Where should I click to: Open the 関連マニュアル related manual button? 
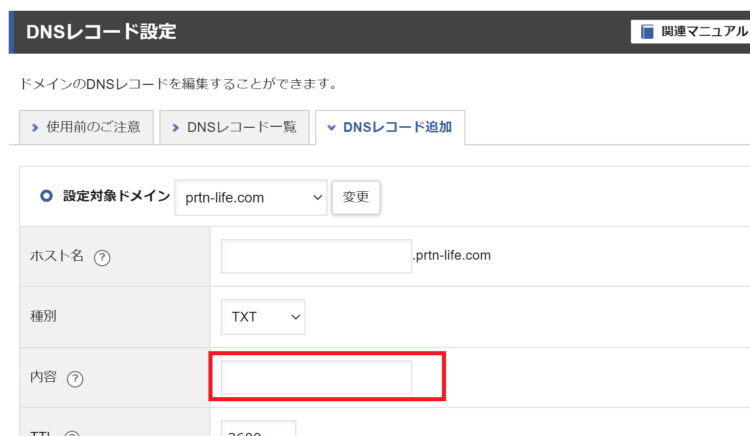[x=690, y=32]
